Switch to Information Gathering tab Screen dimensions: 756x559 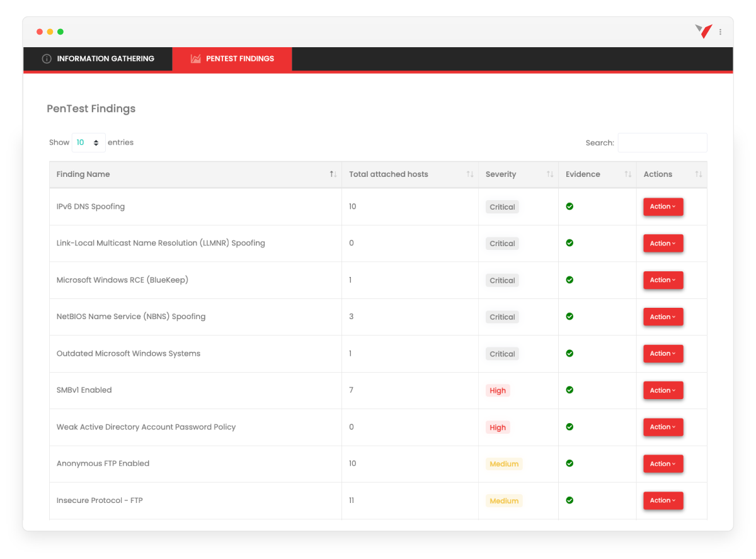(x=98, y=59)
